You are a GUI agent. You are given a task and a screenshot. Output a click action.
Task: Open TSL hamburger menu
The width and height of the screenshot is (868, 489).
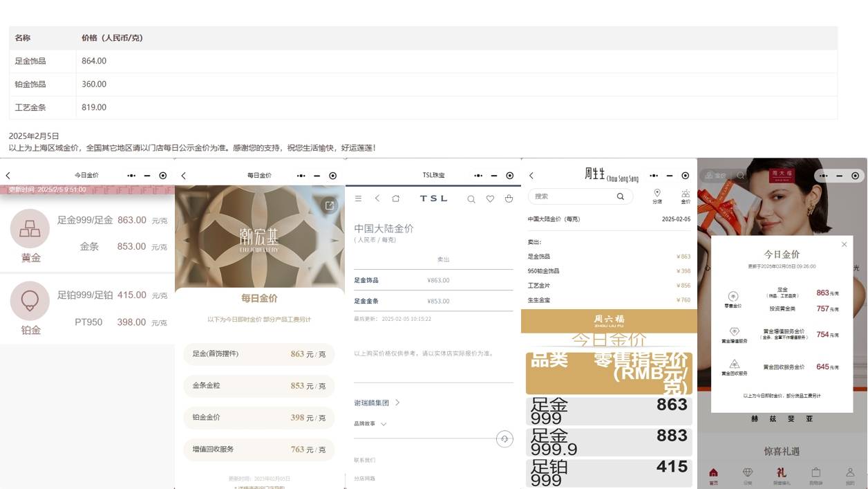[x=358, y=199]
